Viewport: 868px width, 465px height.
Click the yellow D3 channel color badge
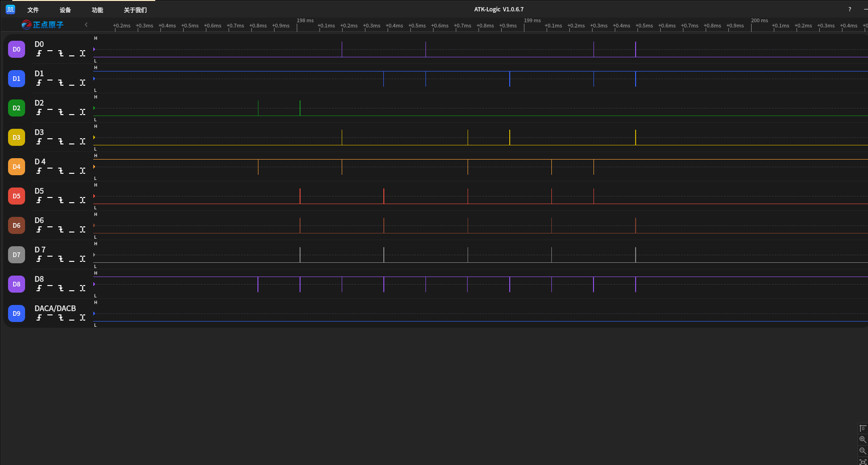click(17, 137)
